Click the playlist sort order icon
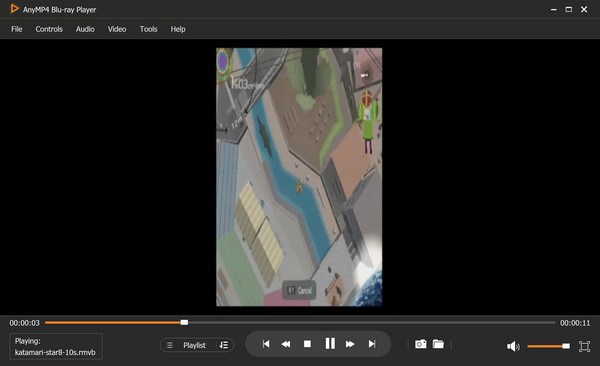Image resolution: width=600 pixels, height=366 pixels. coord(223,345)
